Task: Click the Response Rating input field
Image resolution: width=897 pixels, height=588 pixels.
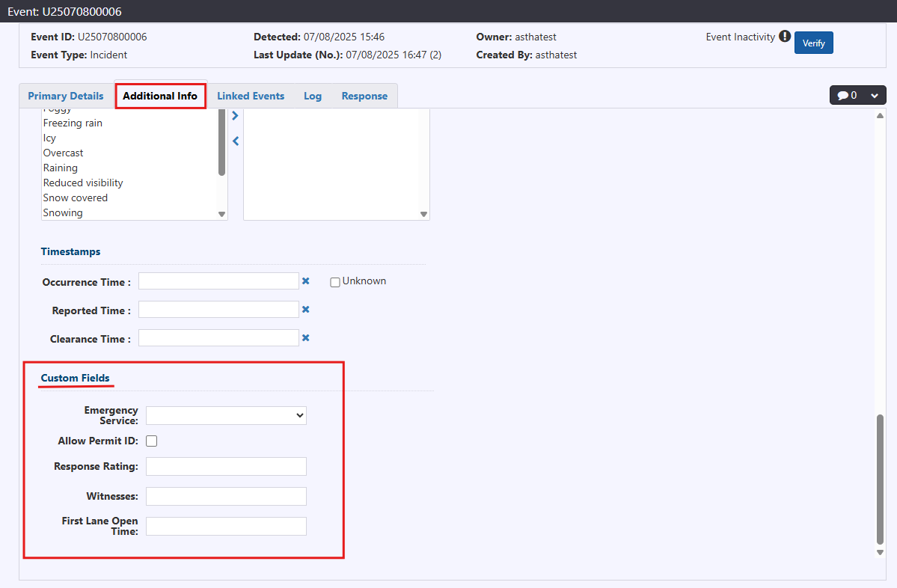Action: pyautogui.click(x=226, y=466)
